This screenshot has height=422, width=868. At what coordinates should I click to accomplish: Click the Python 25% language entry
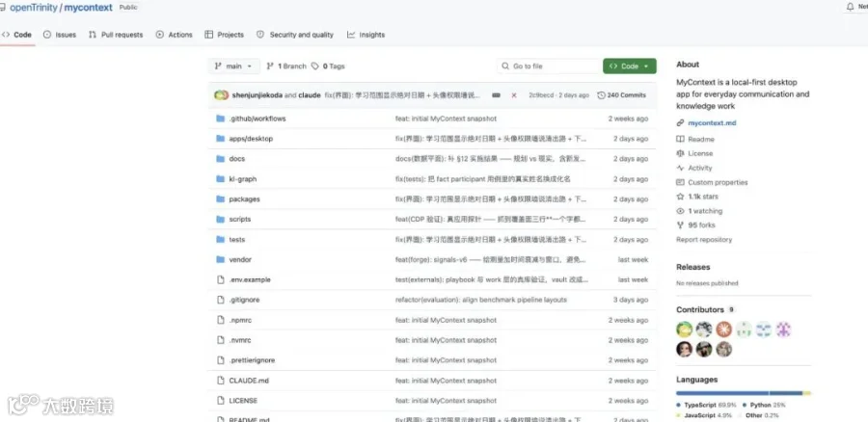click(x=764, y=406)
